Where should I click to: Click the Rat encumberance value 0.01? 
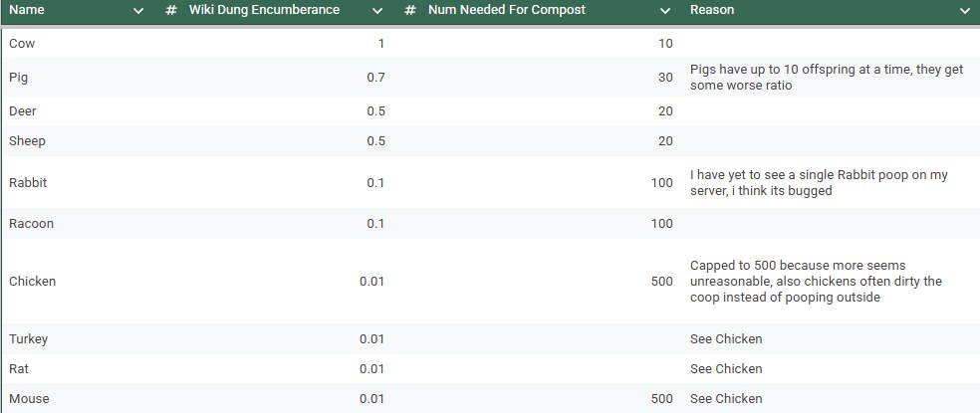(x=371, y=368)
